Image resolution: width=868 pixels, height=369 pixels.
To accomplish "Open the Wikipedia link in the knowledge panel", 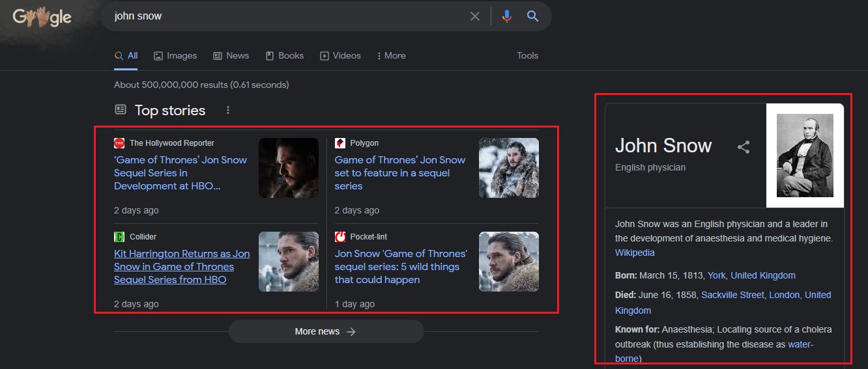I will point(635,253).
